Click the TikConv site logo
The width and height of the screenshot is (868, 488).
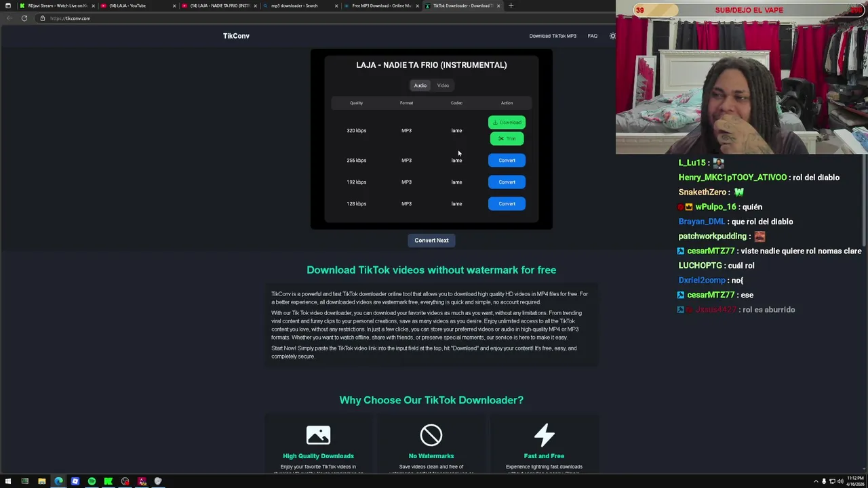[x=236, y=36]
